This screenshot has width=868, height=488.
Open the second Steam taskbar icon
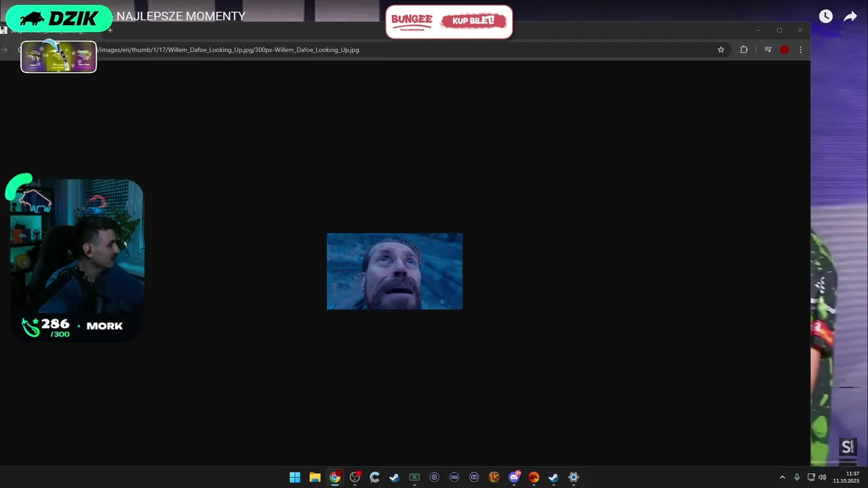point(553,477)
